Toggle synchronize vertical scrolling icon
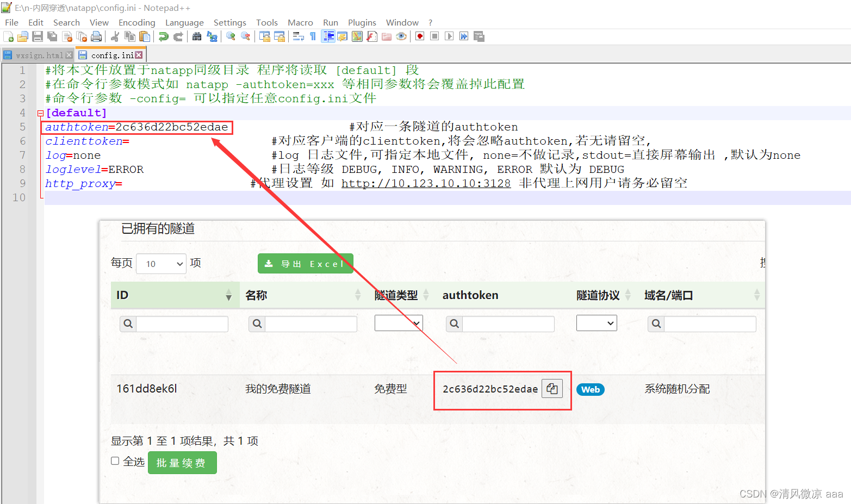The image size is (851, 504). point(265,36)
